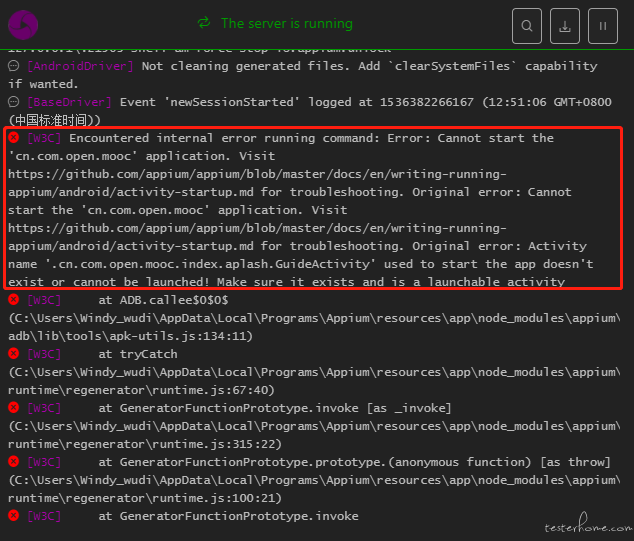The height and width of the screenshot is (541, 634).
Task: Click the red error icon on the "Encountered internal error" line
Action: coord(14,138)
